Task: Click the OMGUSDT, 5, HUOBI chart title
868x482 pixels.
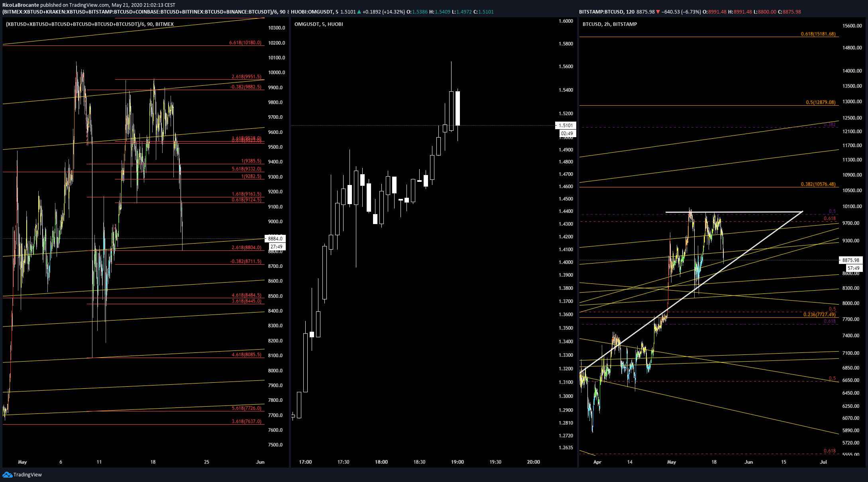Action: [319, 24]
